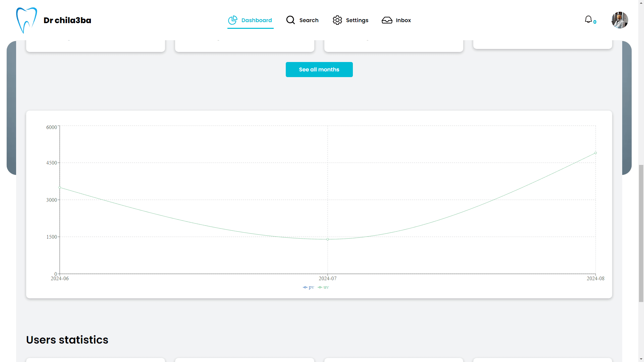Viewport: 644px width, 362px height.
Task: Open the Settings menu label
Action: [357, 20]
